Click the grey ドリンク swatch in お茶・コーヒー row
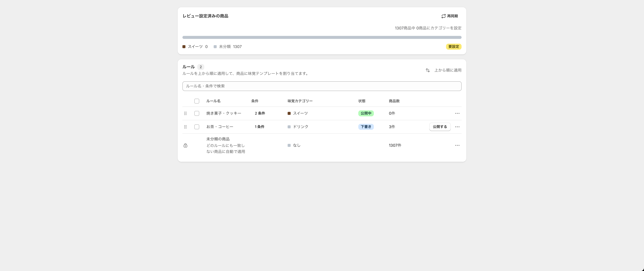 [x=289, y=127]
